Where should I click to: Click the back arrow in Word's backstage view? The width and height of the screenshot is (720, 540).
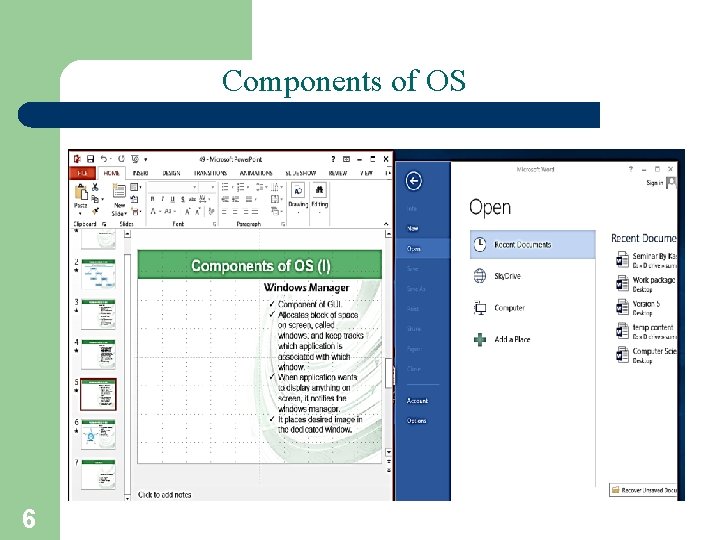point(414,180)
